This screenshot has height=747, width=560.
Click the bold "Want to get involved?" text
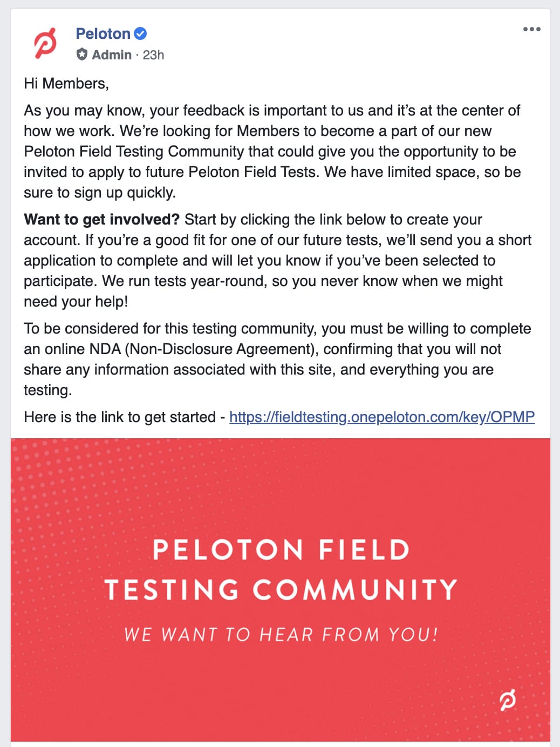pyautogui.click(x=101, y=220)
